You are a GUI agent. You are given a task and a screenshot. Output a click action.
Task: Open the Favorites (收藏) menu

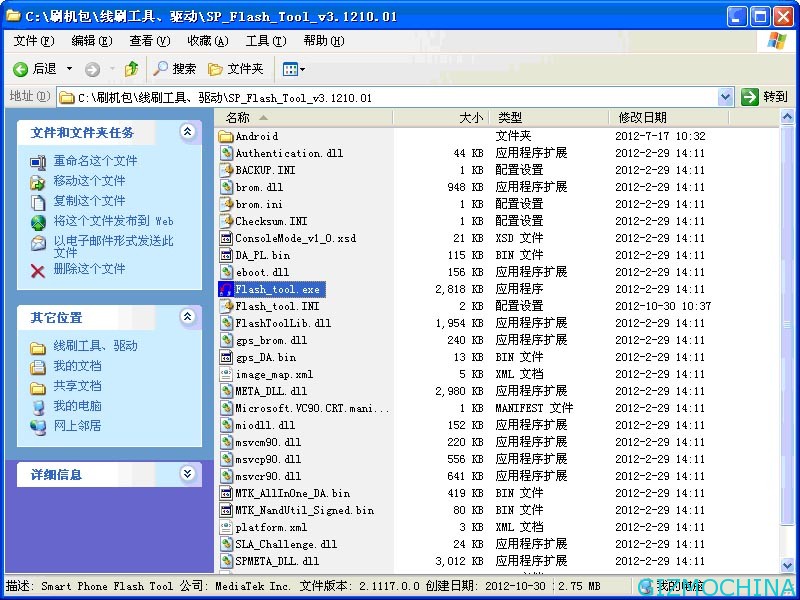coord(208,41)
